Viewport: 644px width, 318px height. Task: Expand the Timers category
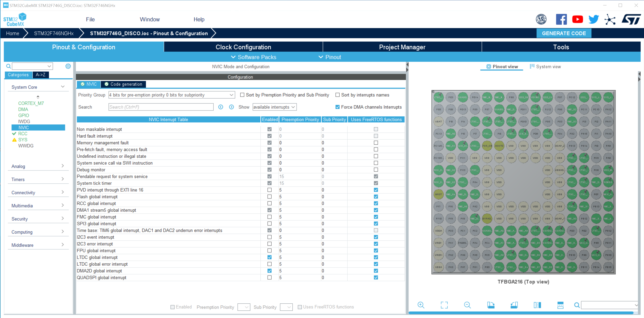click(x=37, y=179)
